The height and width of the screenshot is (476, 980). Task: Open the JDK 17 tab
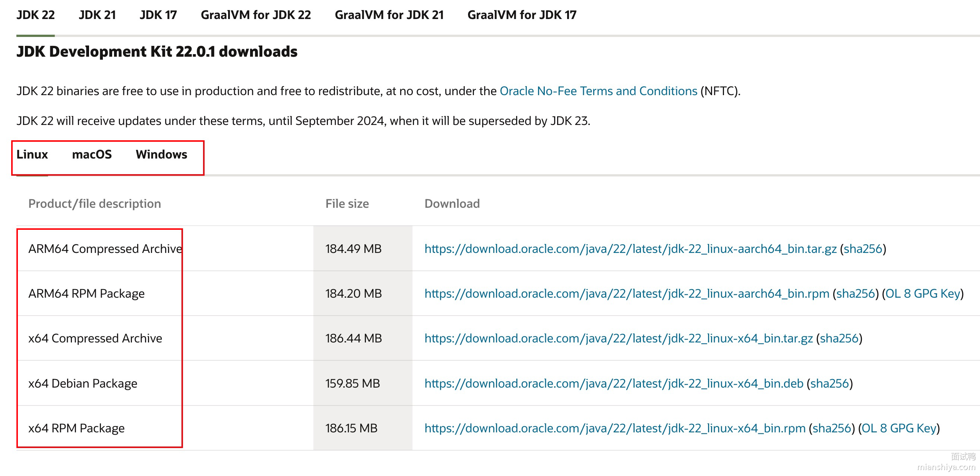pos(158,15)
